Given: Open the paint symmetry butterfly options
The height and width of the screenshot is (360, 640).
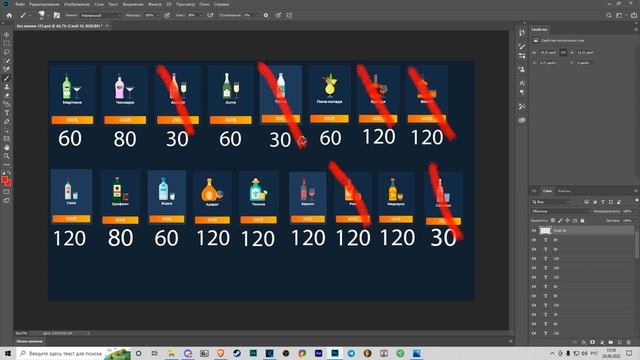Looking at the screenshot, I should pos(289,15).
